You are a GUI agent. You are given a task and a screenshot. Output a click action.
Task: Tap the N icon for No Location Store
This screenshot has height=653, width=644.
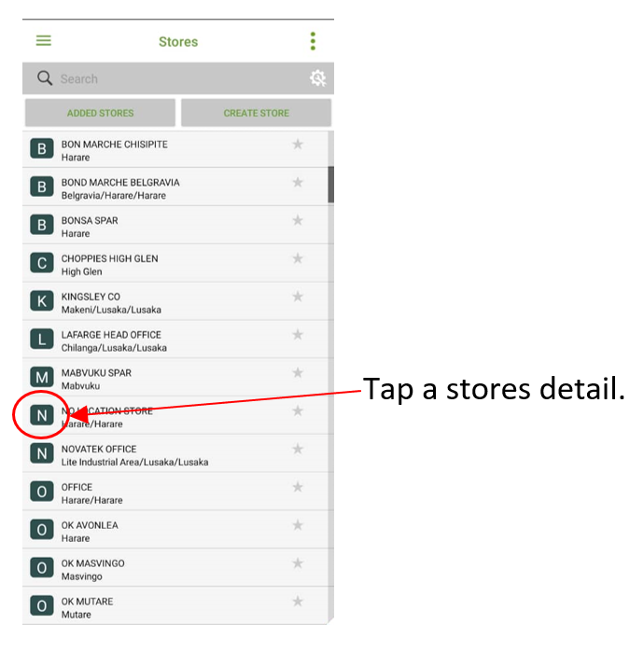click(42, 415)
